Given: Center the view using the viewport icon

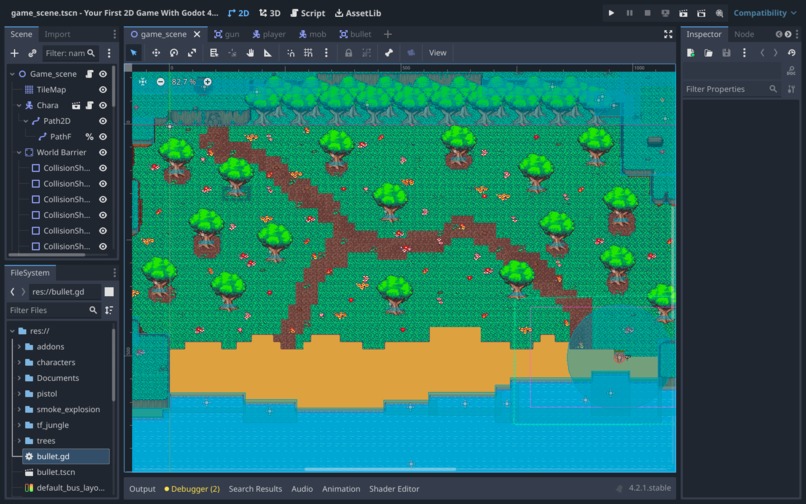Looking at the screenshot, I should click(142, 82).
